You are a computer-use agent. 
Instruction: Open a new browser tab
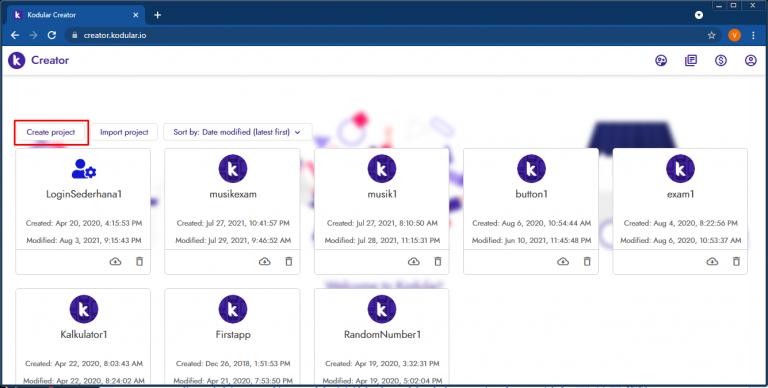click(x=157, y=15)
